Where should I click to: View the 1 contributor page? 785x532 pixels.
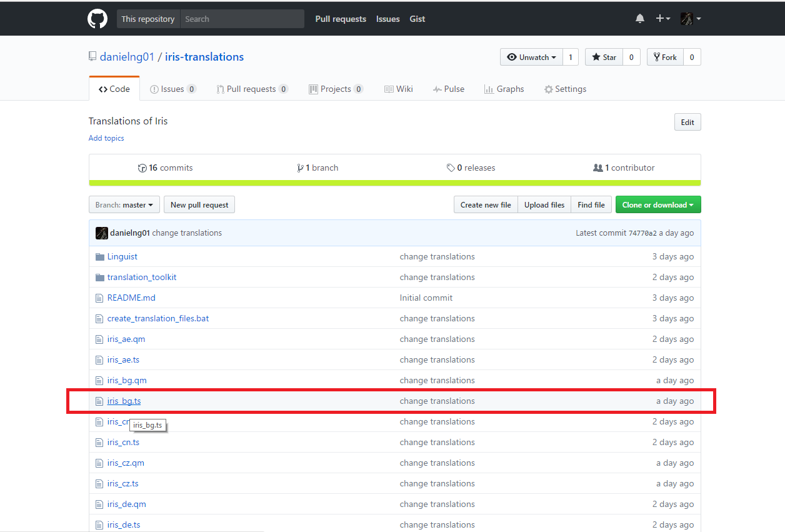point(624,168)
